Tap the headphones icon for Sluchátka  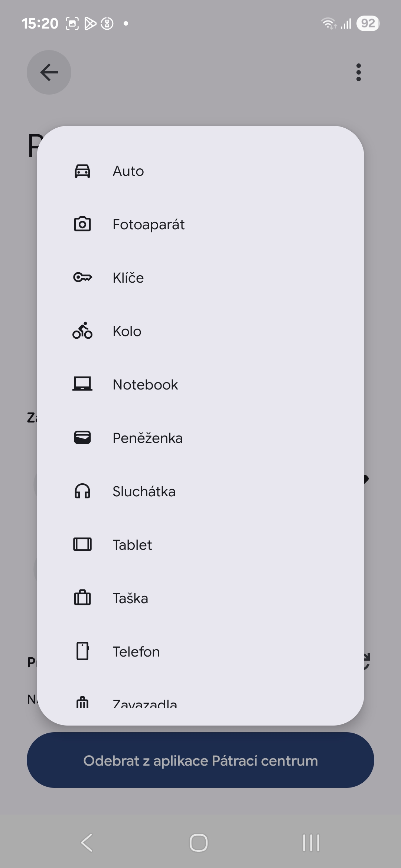click(x=82, y=491)
